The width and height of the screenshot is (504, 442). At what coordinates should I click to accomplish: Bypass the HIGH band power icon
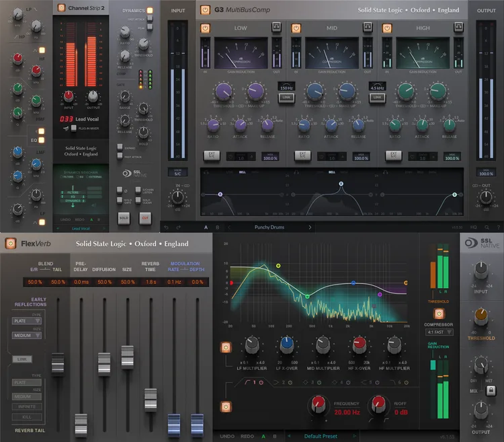point(387,28)
